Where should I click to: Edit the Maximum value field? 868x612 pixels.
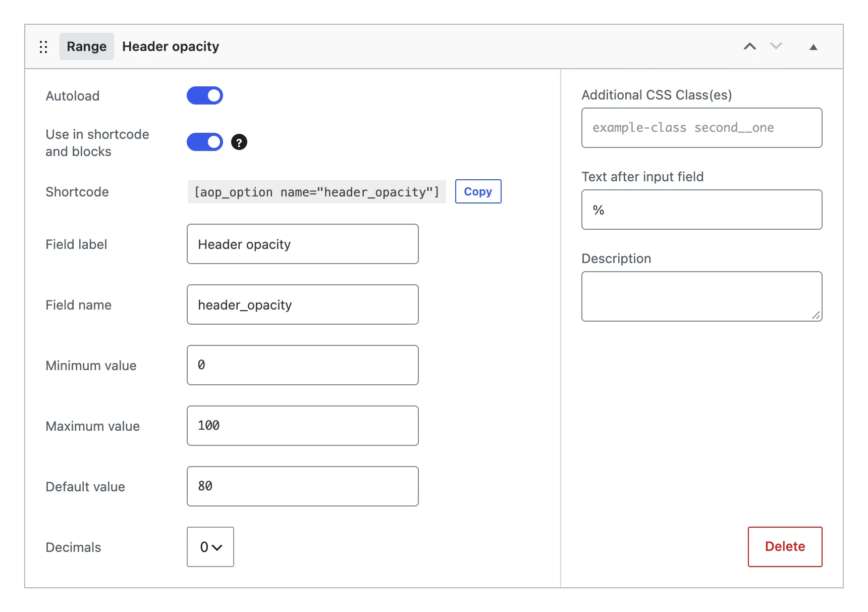click(303, 426)
